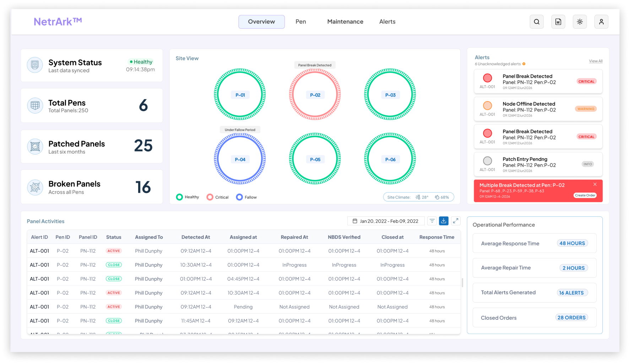Switch to the Overview tab

pos(261,22)
